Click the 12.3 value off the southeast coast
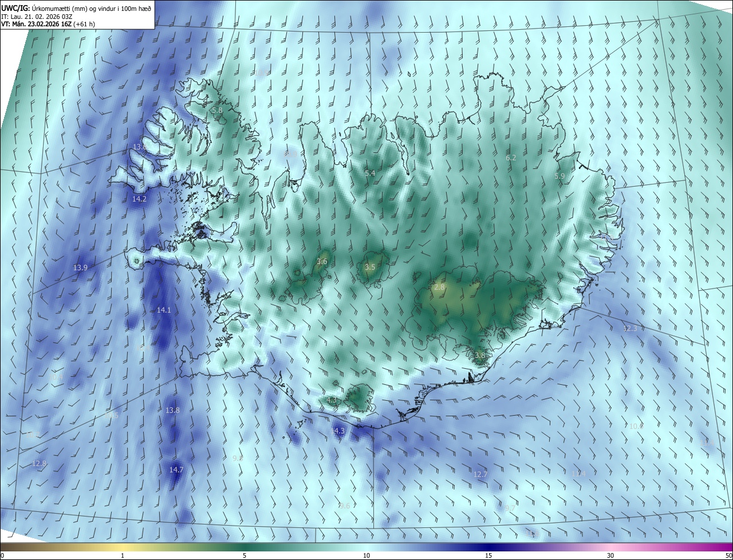 tap(630, 328)
